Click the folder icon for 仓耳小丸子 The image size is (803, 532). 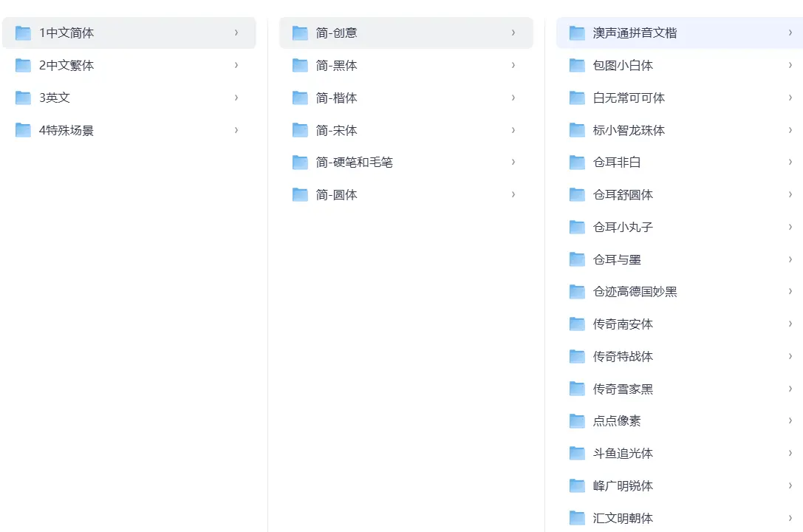(x=576, y=227)
